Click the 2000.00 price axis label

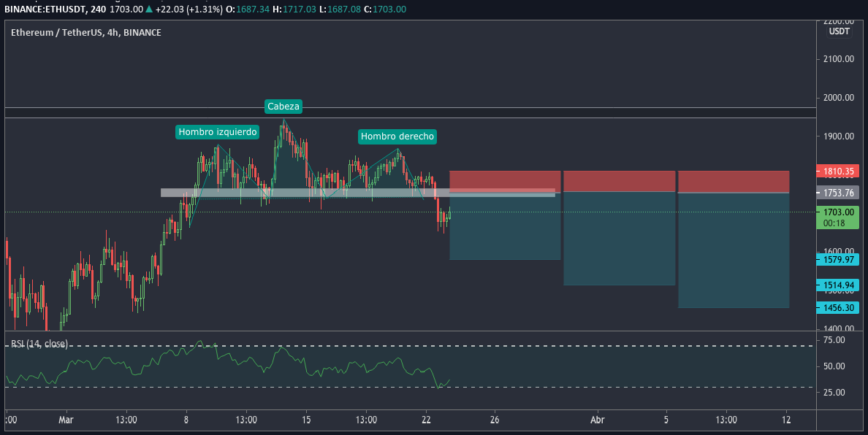[x=838, y=98]
